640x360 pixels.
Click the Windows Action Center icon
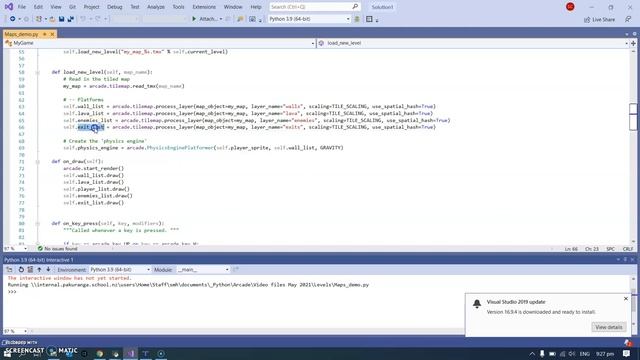627,353
